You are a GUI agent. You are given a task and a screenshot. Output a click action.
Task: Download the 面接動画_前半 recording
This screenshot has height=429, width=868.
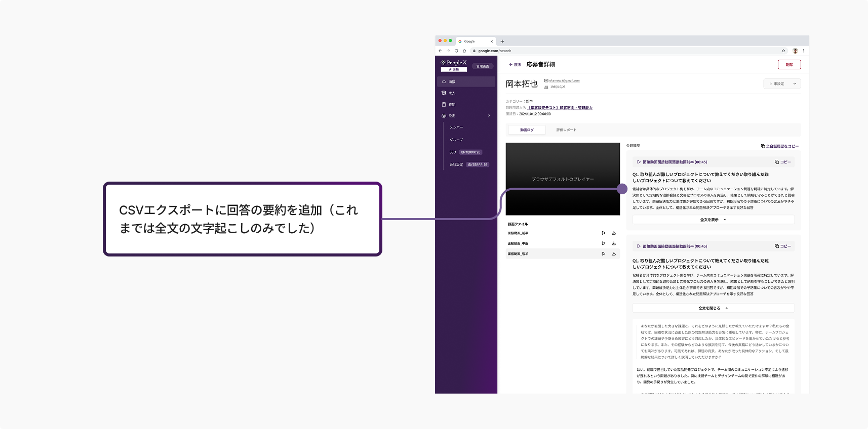(x=614, y=233)
